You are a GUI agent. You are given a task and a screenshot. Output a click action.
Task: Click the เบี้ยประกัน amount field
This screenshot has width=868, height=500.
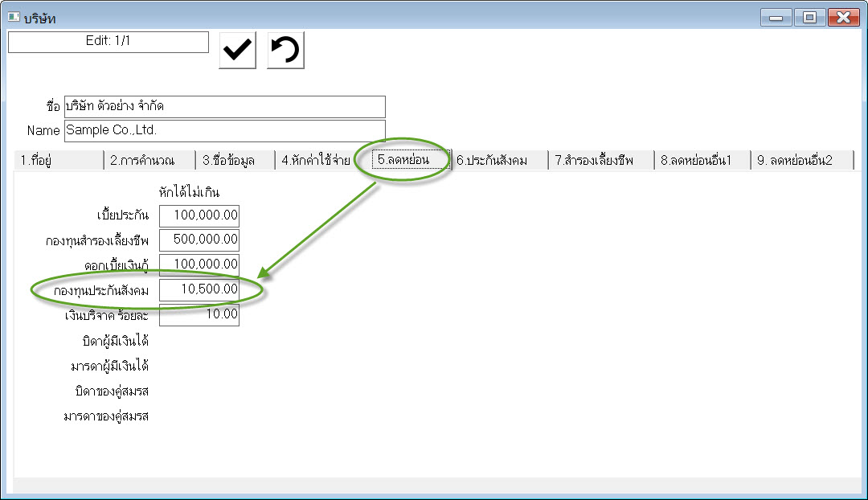(199, 216)
